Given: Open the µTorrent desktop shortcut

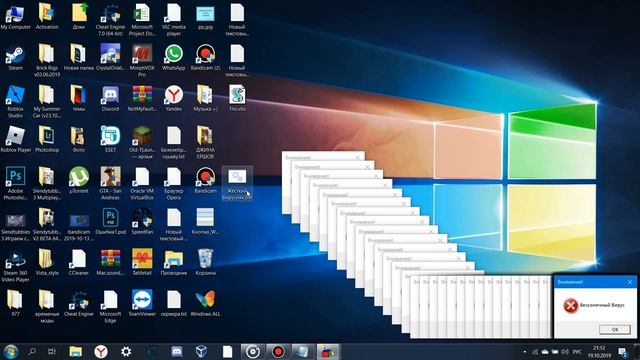Looking at the screenshot, I should [79, 180].
